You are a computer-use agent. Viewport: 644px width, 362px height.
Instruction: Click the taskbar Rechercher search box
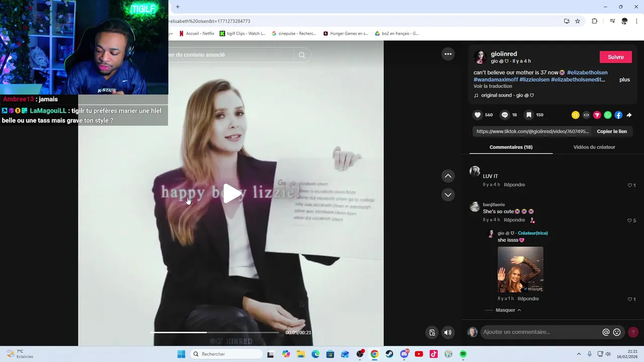[x=226, y=354]
